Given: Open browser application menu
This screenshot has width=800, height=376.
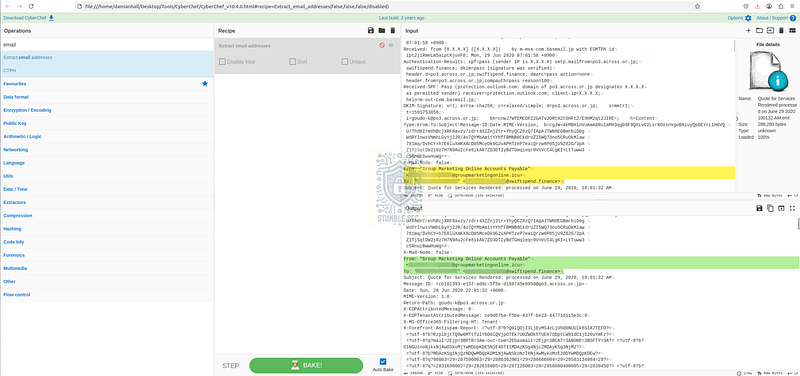Looking at the screenshot, I should tap(793, 6).
